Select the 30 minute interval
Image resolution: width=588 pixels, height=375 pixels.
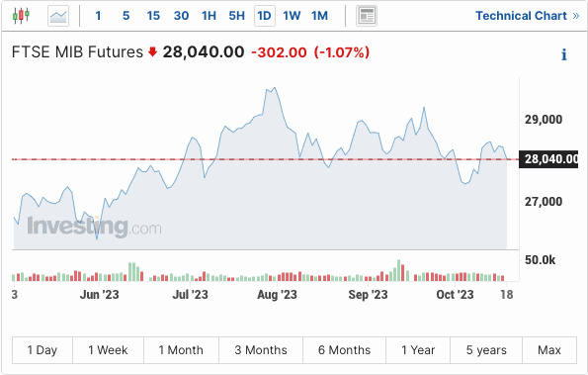tap(181, 16)
